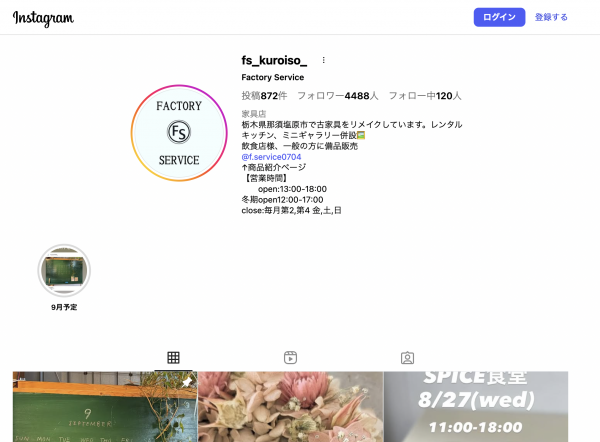Open the tagged posts tab icon
This screenshot has height=442, width=600.
tap(407, 357)
